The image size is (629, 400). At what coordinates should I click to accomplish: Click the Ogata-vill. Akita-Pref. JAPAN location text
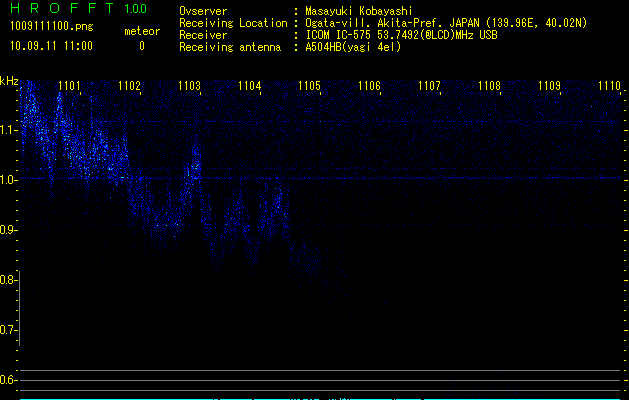[446, 23]
